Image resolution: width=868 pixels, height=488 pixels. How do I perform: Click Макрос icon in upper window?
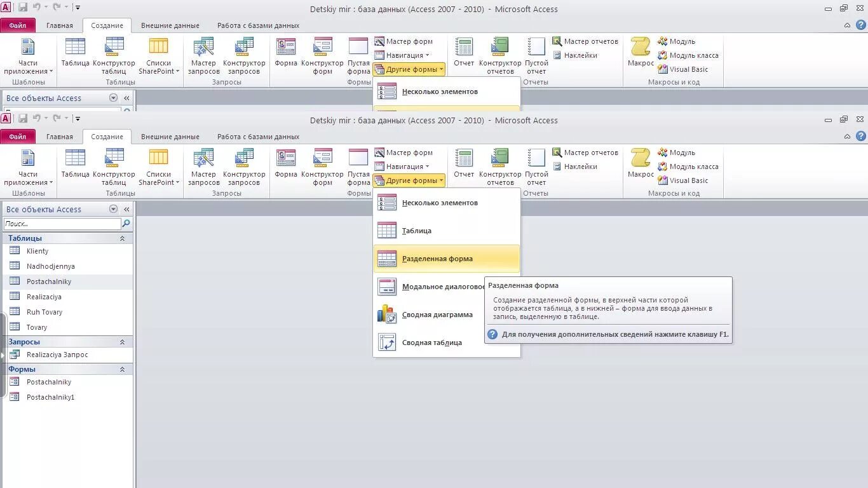(641, 52)
